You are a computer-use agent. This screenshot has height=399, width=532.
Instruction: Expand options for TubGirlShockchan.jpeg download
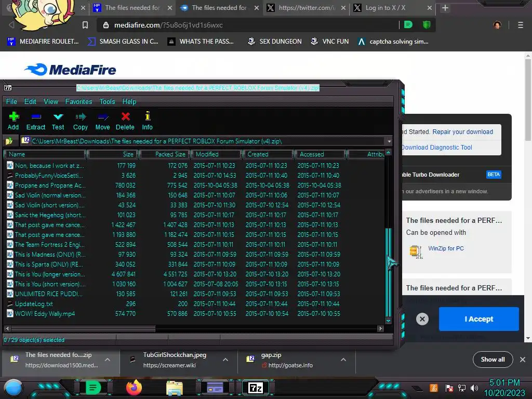225,360
